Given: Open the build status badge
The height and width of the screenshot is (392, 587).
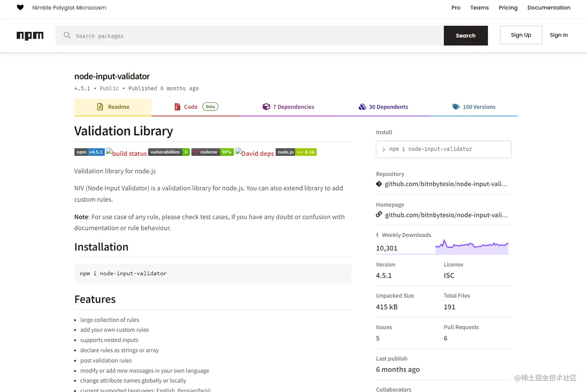Looking at the screenshot, I should click(126, 153).
